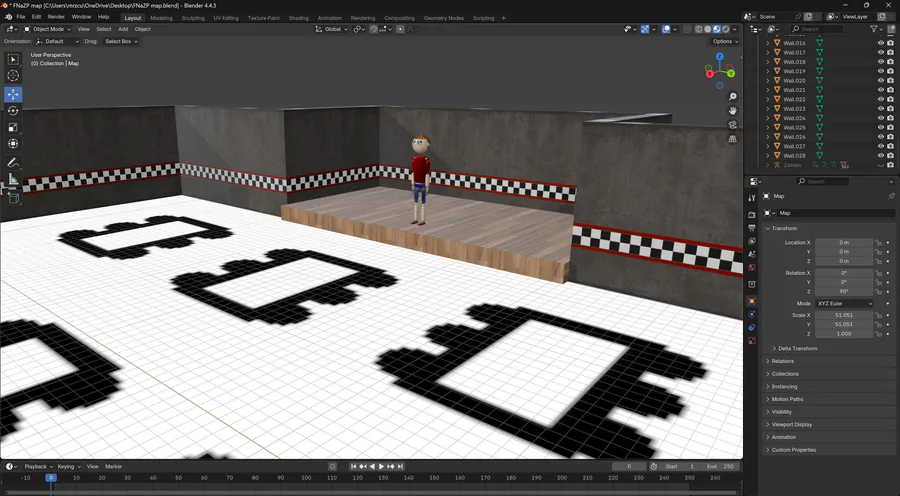Toggle viewport overlays button
The height and width of the screenshot is (496, 900).
[x=666, y=29]
